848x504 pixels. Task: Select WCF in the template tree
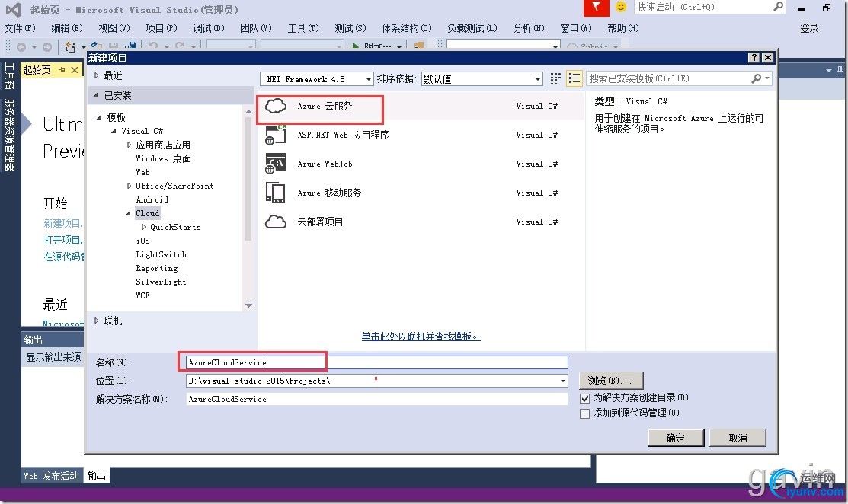tap(142, 295)
